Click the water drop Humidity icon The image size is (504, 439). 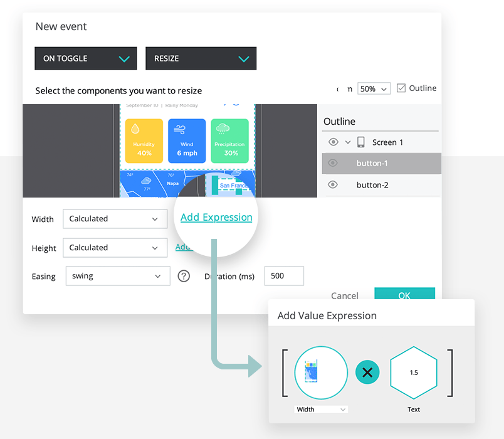click(135, 129)
